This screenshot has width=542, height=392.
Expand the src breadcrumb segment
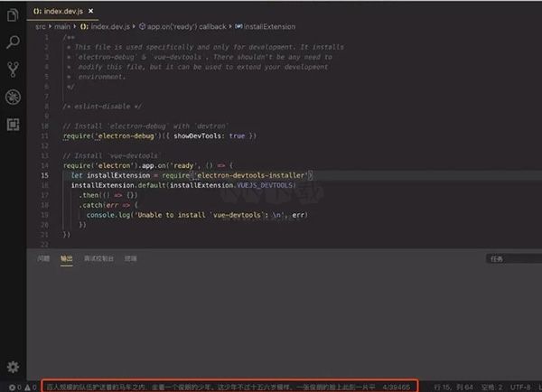click(40, 28)
